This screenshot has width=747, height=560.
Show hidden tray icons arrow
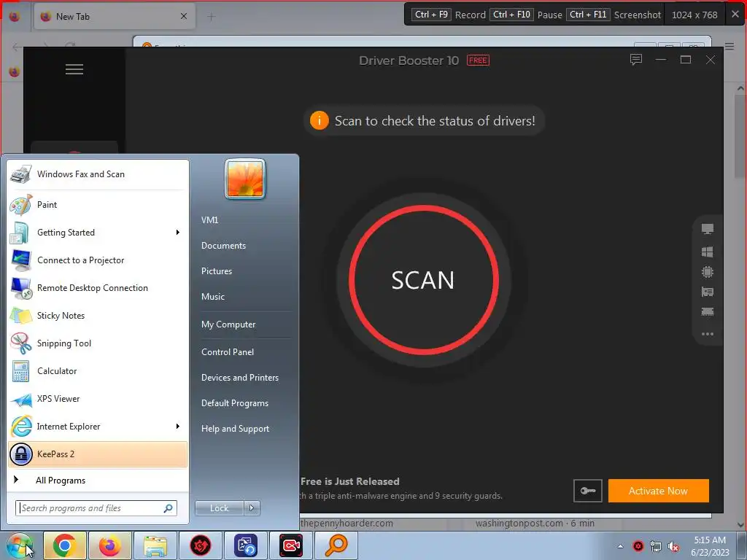620,546
